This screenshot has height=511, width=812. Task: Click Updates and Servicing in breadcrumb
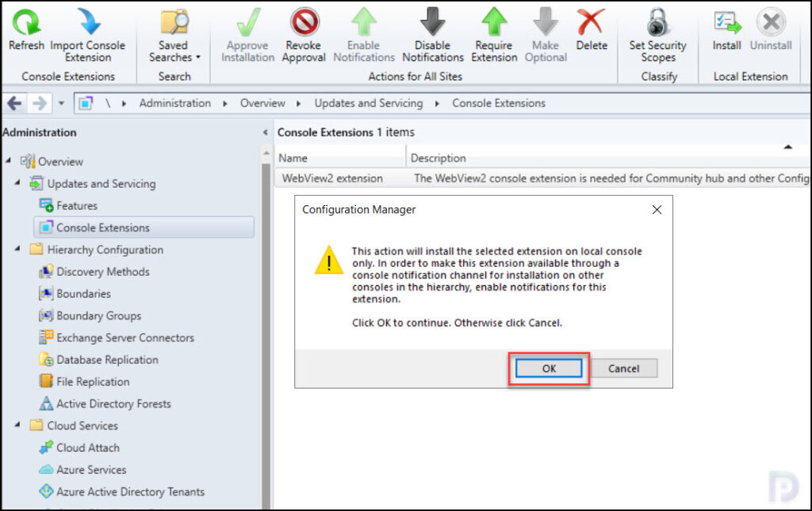(369, 104)
